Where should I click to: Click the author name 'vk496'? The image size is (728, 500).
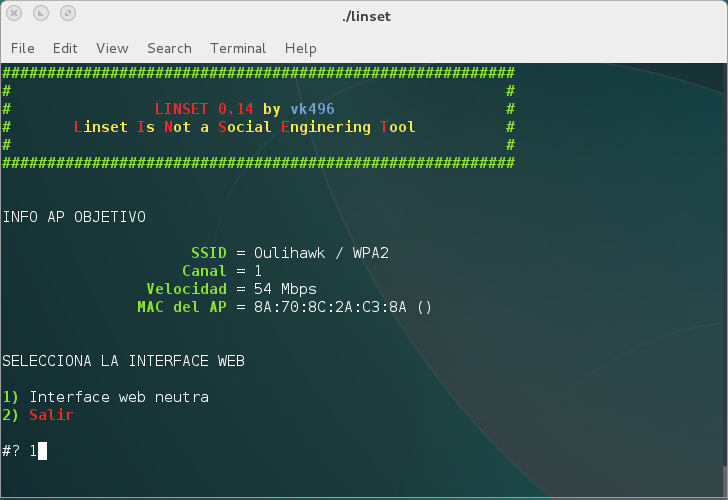[x=312, y=109]
